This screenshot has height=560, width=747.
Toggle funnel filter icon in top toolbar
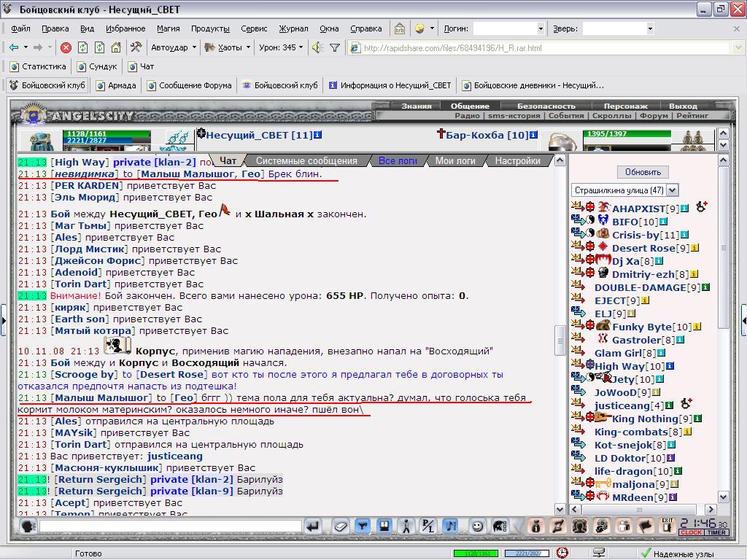click(335, 47)
